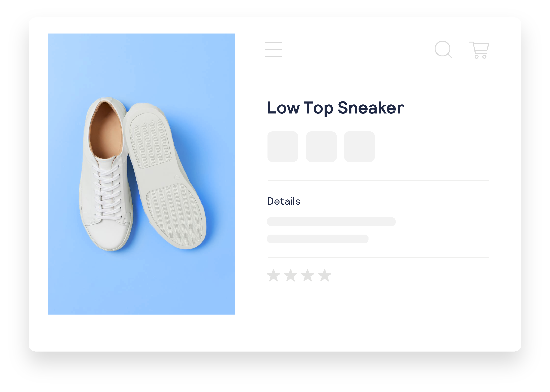The height and width of the screenshot is (392, 550).
Task: Click the search magnifier icon
Action: (x=443, y=49)
